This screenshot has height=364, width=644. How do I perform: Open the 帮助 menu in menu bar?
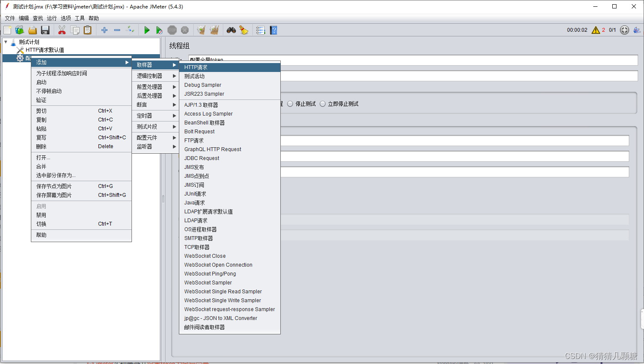(94, 18)
